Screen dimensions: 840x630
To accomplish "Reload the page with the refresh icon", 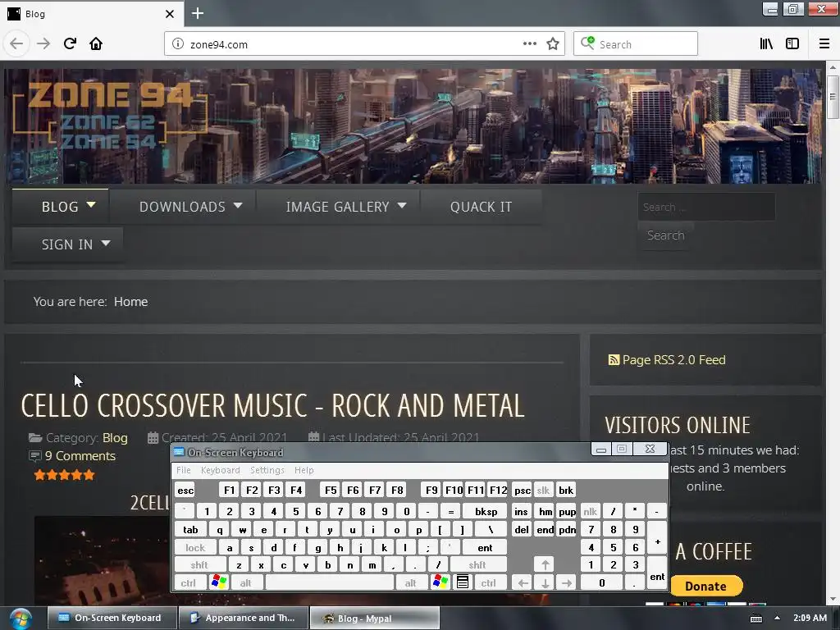I will click(70, 44).
